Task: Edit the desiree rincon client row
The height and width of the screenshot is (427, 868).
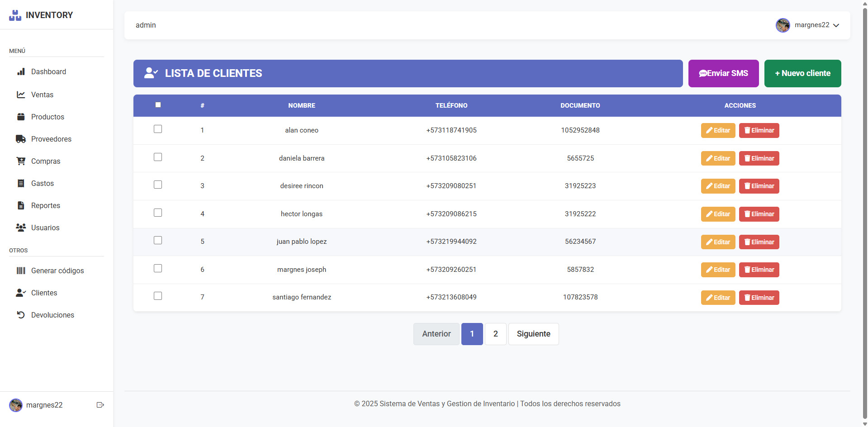Action: pos(718,186)
